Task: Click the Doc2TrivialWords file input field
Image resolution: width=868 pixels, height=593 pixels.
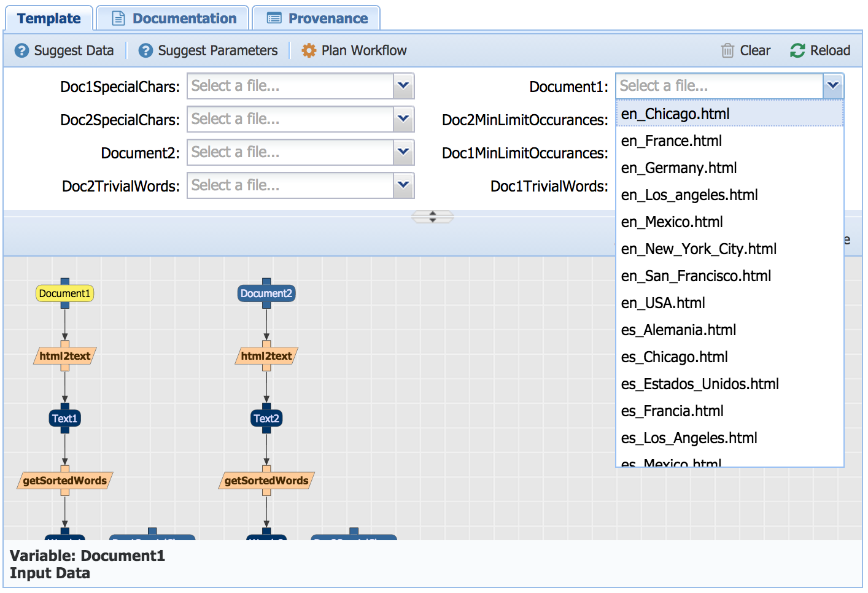Action: [x=290, y=185]
